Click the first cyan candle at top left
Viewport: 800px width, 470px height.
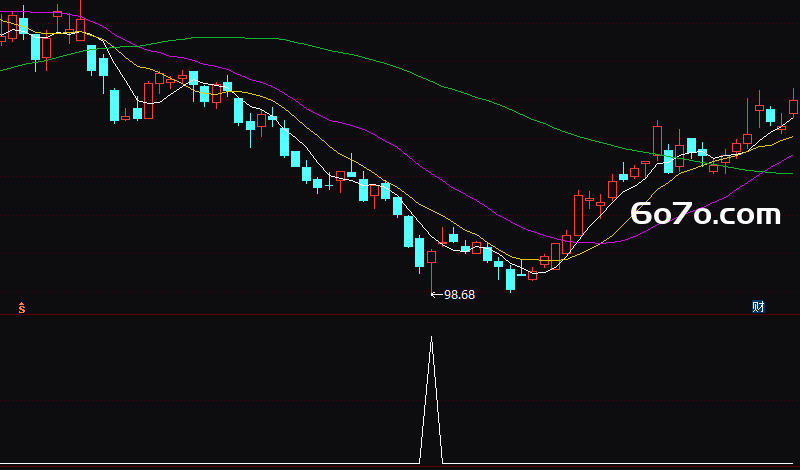23,26
